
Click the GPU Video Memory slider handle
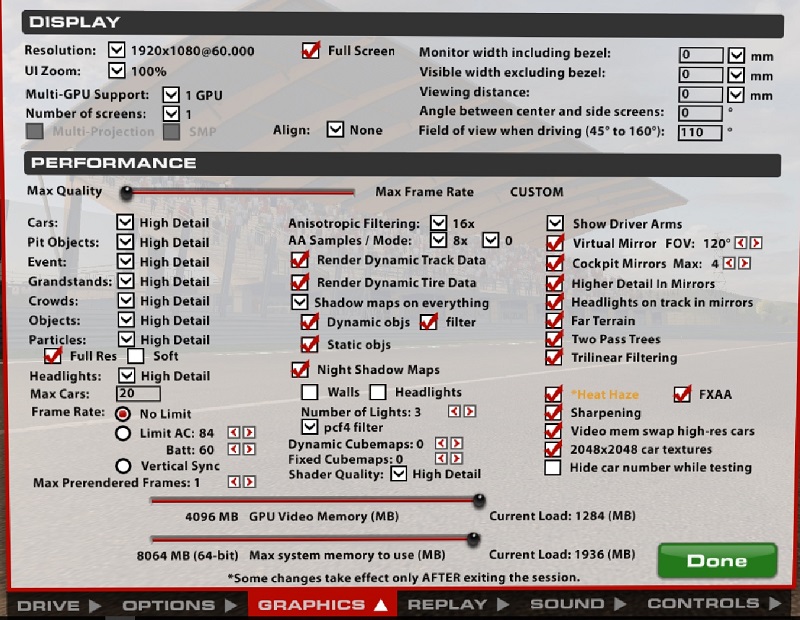[479, 501]
